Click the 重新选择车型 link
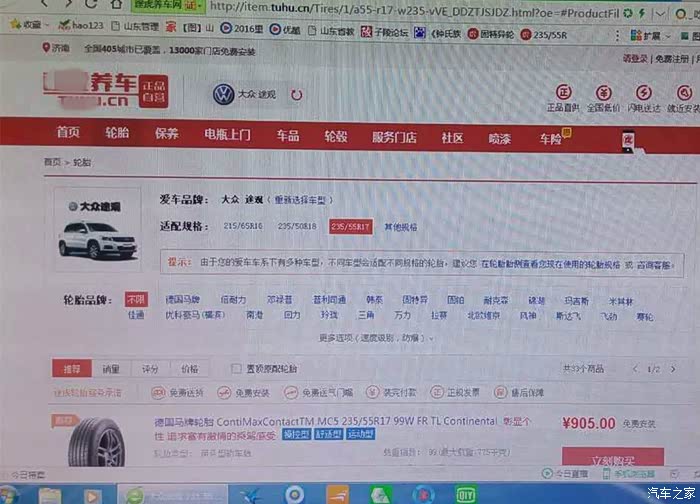Viewport: 700px width, 504px height. coord(301,199)
